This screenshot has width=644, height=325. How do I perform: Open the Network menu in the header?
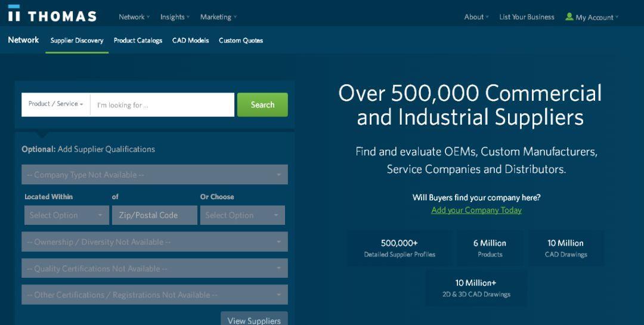click(x=134, y=17)
